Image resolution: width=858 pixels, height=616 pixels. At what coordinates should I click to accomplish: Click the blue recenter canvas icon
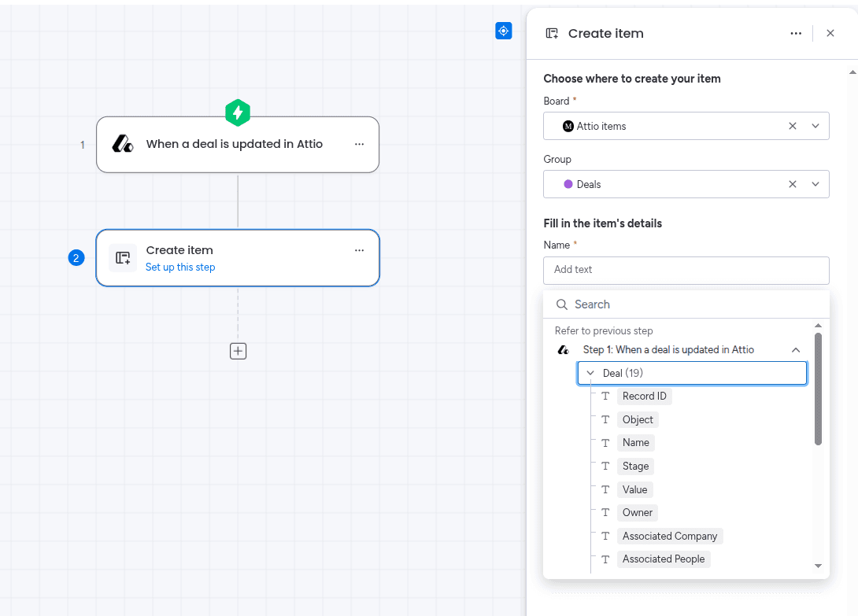(x=504, y=31)
